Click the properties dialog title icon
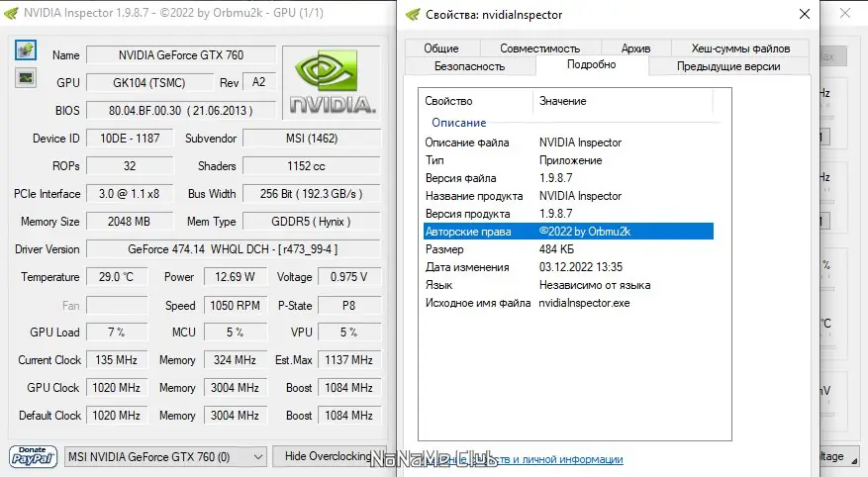This screenshot has width=868, height=477. point(413,15)
